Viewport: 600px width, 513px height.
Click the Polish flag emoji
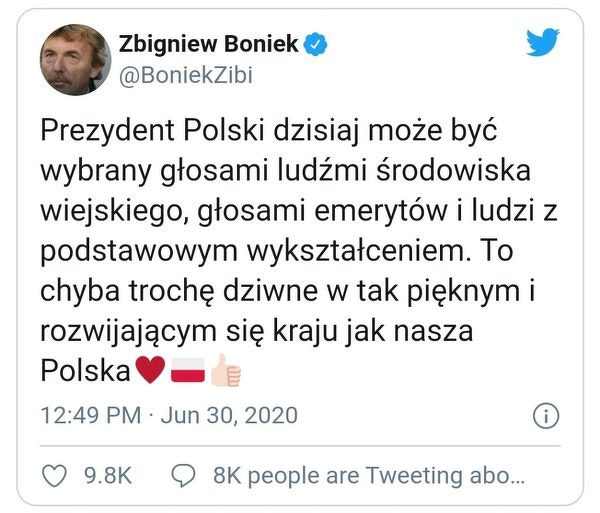pyautogui.click(x=189, y=371)
